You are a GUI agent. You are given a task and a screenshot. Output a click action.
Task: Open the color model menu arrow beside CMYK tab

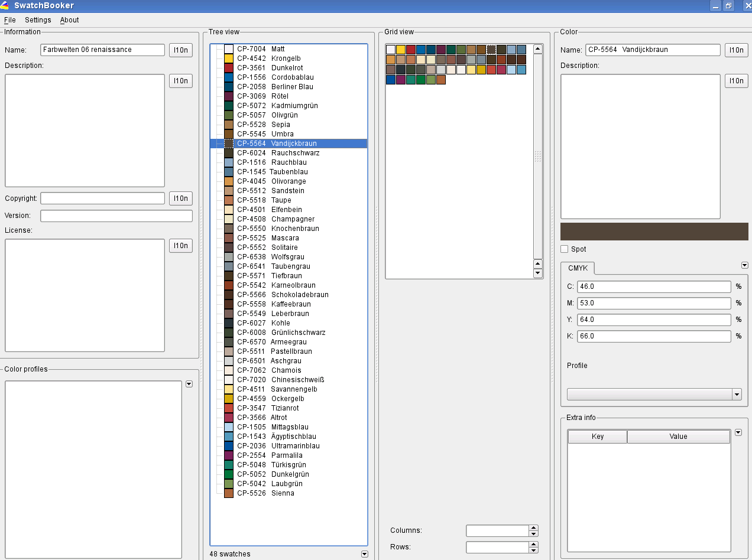[744, 265]
